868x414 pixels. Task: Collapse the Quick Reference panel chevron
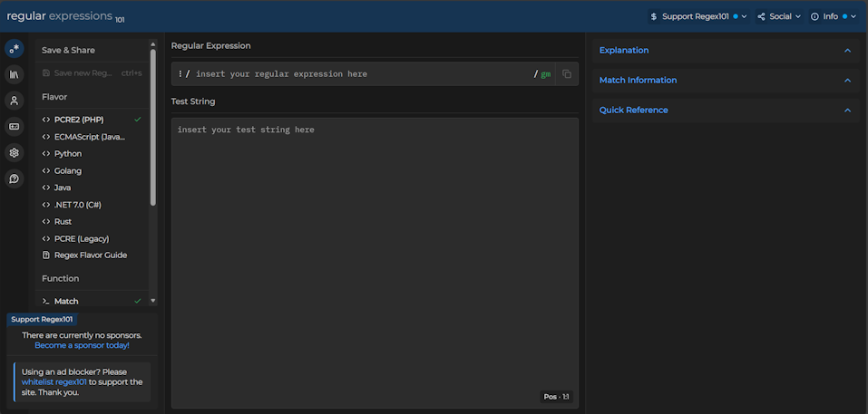(847, 110)
